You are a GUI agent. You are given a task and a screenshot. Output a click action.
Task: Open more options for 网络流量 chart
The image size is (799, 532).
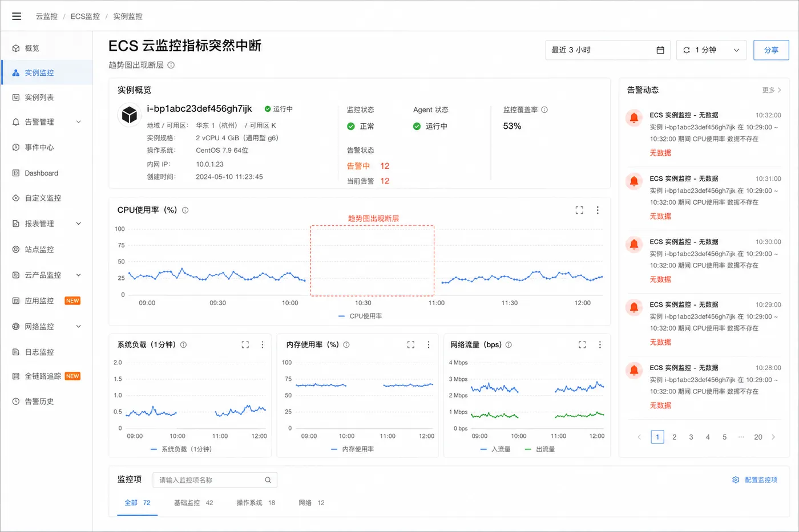[x=600, y=344]
